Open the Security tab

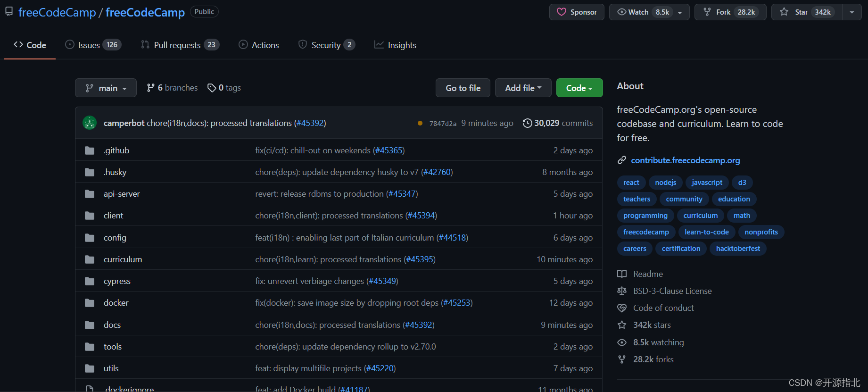click(326, 45)
